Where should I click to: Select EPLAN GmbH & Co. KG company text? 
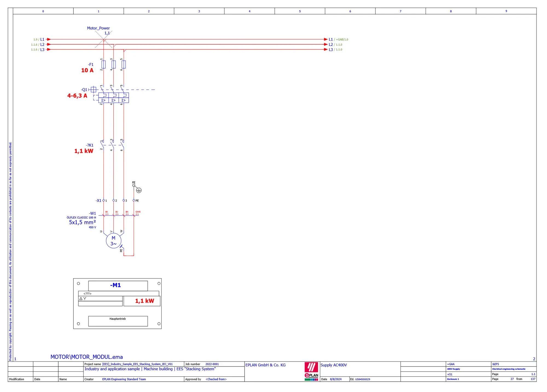click(265, 365)
